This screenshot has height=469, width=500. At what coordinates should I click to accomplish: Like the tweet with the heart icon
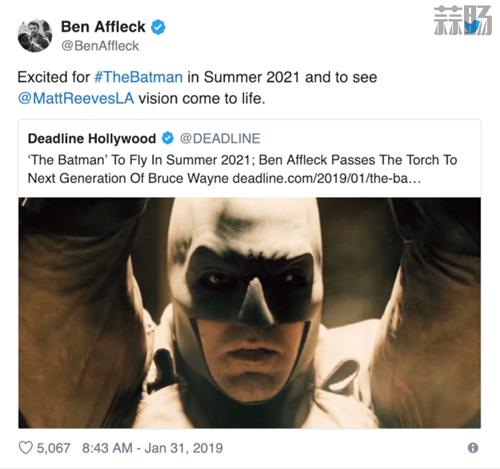click(25, 448)
